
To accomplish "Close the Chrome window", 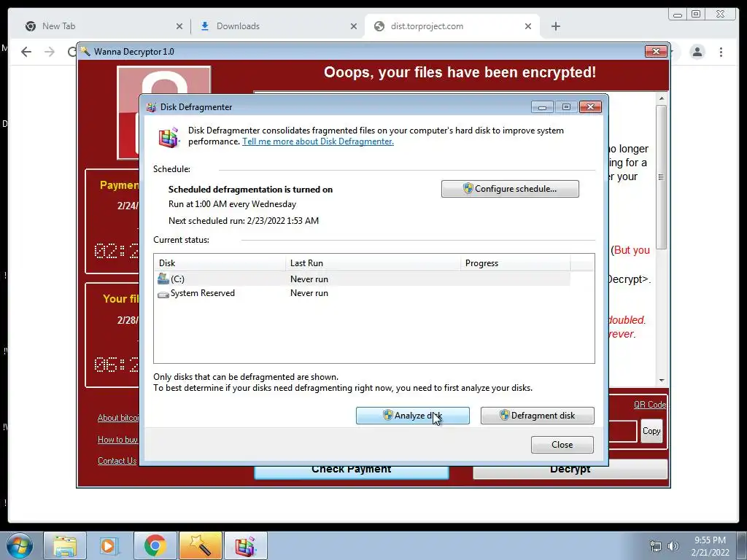I will point(721,15).
